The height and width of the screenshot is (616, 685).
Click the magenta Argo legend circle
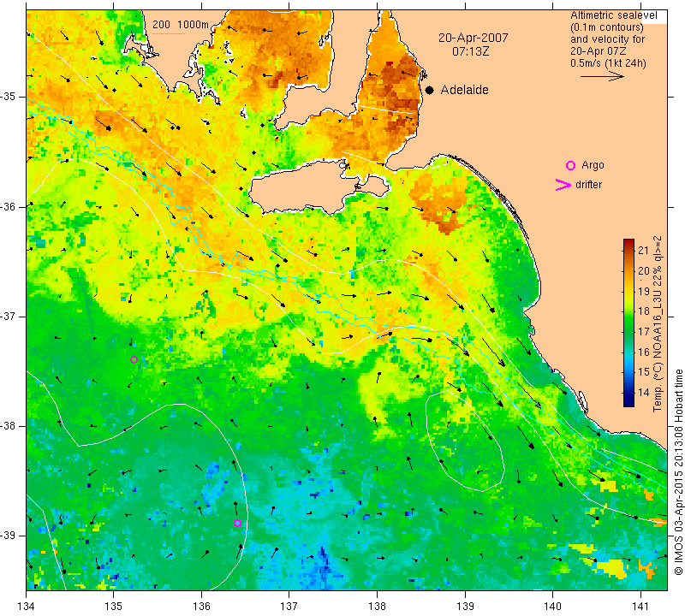570,165
